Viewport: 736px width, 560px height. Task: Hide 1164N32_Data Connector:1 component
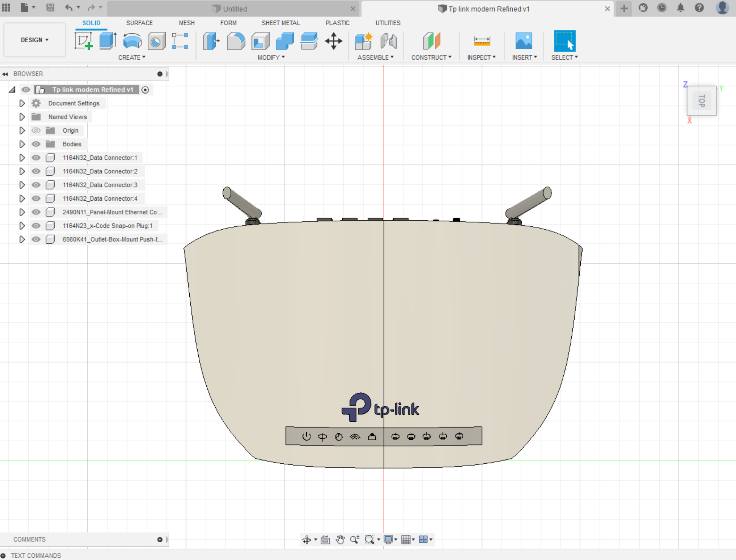(x=36, y=158)
